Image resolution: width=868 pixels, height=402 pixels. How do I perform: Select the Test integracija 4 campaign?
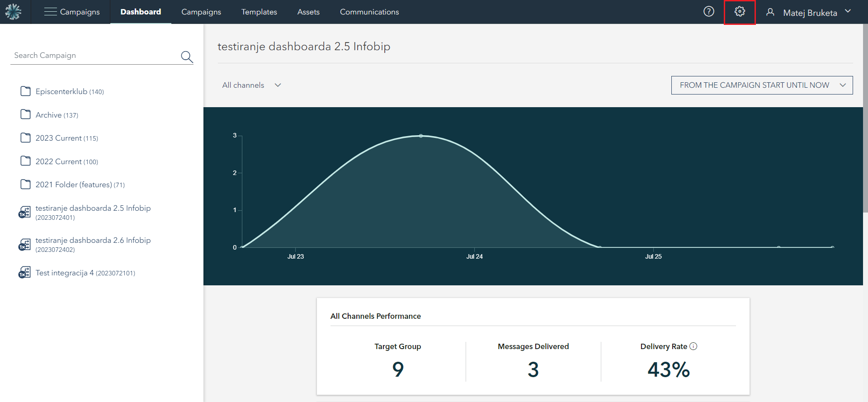point(65,273)
